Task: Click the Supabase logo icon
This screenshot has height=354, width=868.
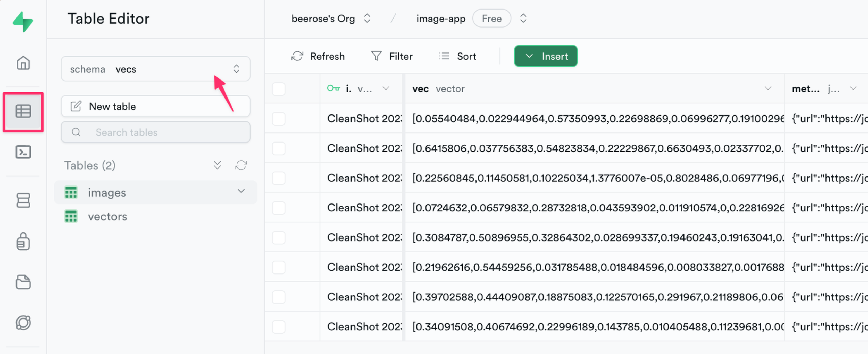Action: [x=23, y=22]
